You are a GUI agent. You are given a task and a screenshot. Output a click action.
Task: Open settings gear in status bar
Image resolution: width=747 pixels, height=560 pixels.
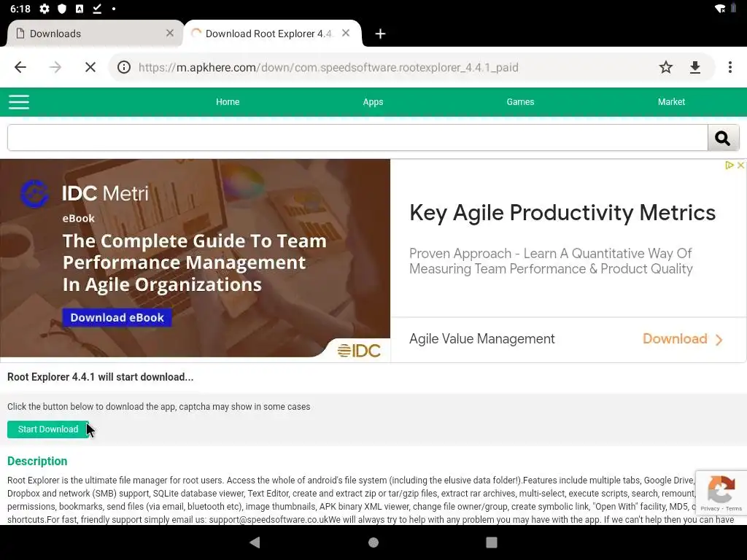(x=44, y=9)
